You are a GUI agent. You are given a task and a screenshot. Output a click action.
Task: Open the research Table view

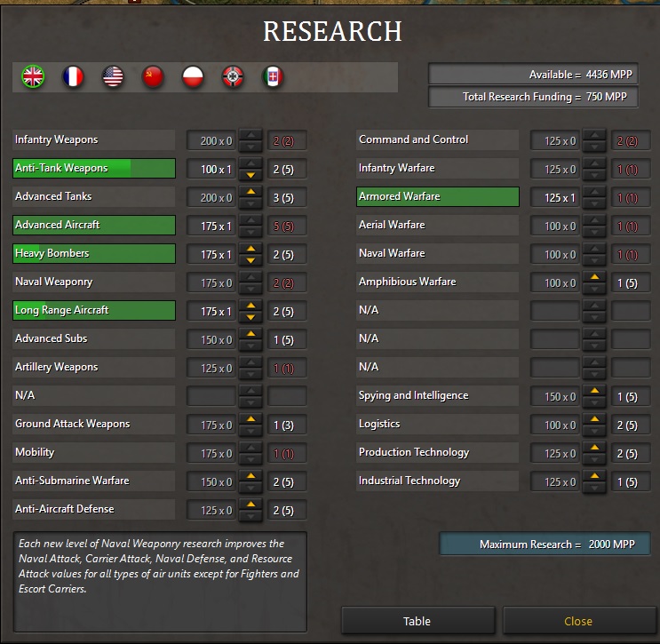(x=417, y=621)
